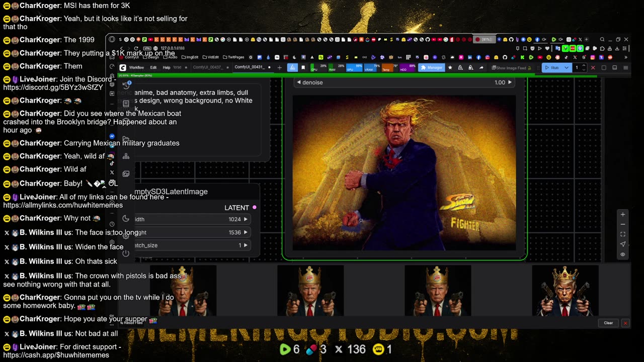Screen dimensions: 644x362
Task: Open the image gallery sidebar icon
Action: (x=126, y=174)
